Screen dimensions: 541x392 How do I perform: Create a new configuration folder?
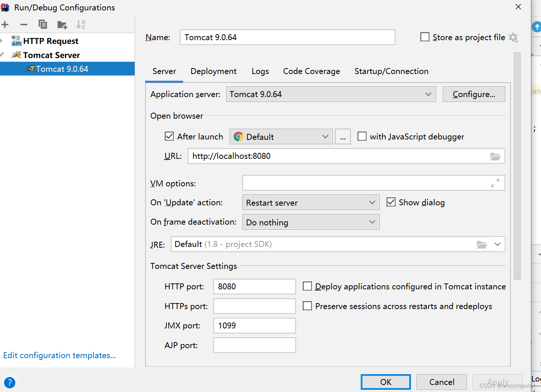point(62,25)
